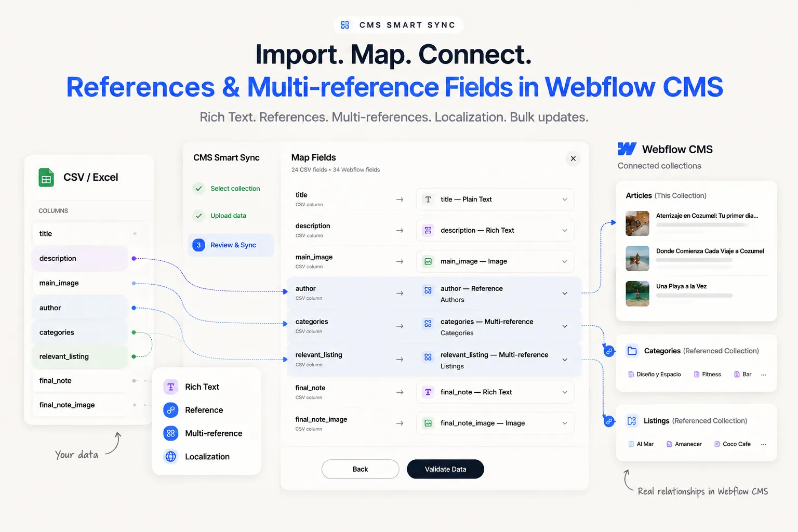Click the green CSV / Excel spreadsheet icon
This screenshot has height=532, width=798.
point(46,178)
